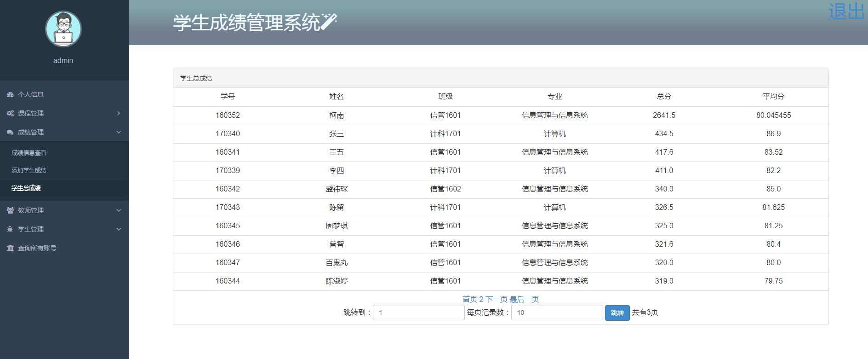Image resolution: width=868 pixels, height=359 pixels.
Task: Select student ID 160347 cell
Action: (x=228, y=263)
